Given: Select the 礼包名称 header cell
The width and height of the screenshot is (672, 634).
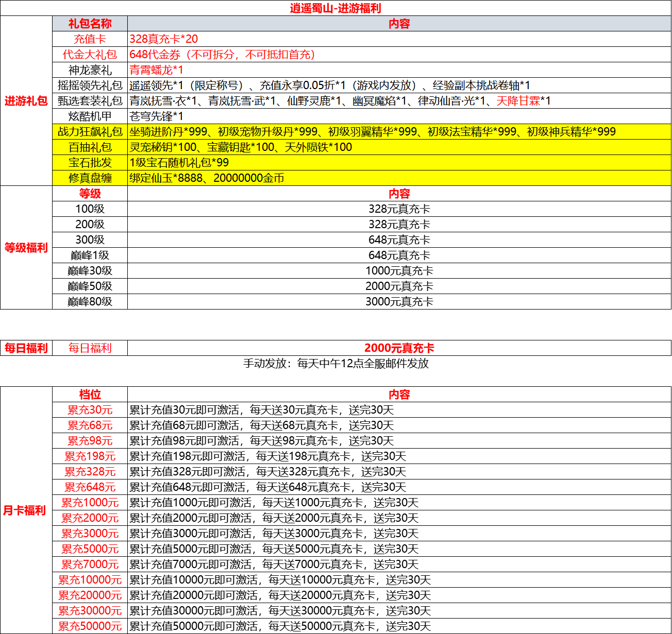Looking at the screenshot, I should [90, 24].
